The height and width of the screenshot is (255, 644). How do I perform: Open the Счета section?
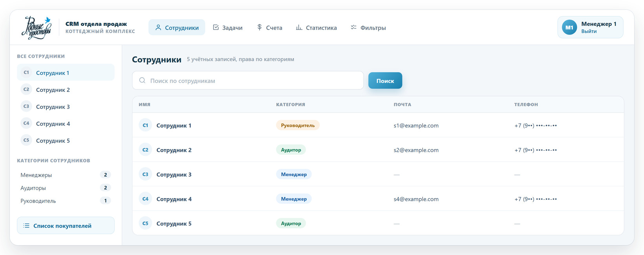[x=270, y=27]
